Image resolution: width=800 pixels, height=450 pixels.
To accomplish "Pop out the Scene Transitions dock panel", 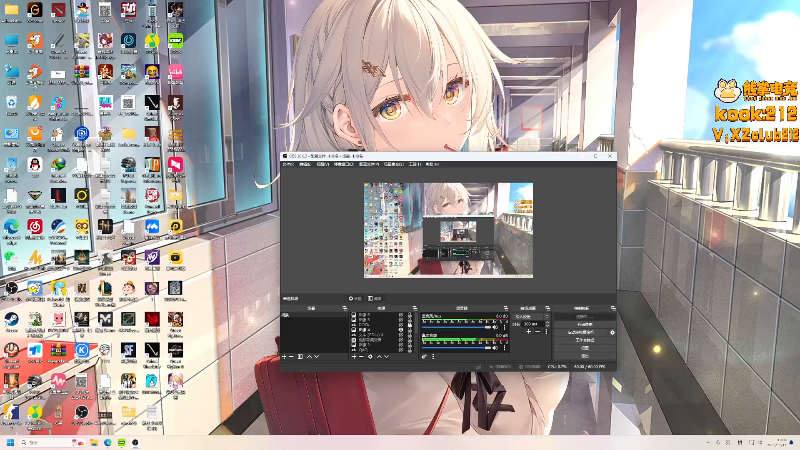I will 547,308.
